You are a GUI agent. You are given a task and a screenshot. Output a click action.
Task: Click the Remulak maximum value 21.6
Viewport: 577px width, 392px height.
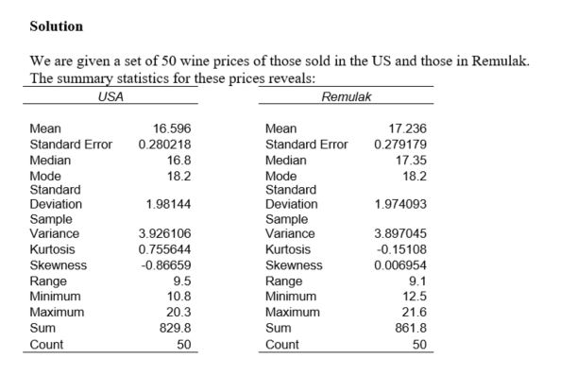414,311
